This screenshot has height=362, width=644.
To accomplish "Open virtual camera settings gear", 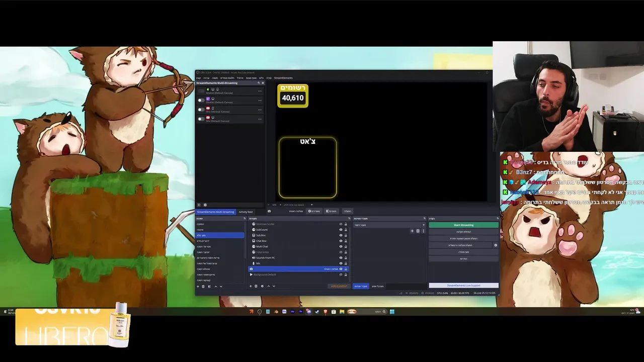I will 496,245.
